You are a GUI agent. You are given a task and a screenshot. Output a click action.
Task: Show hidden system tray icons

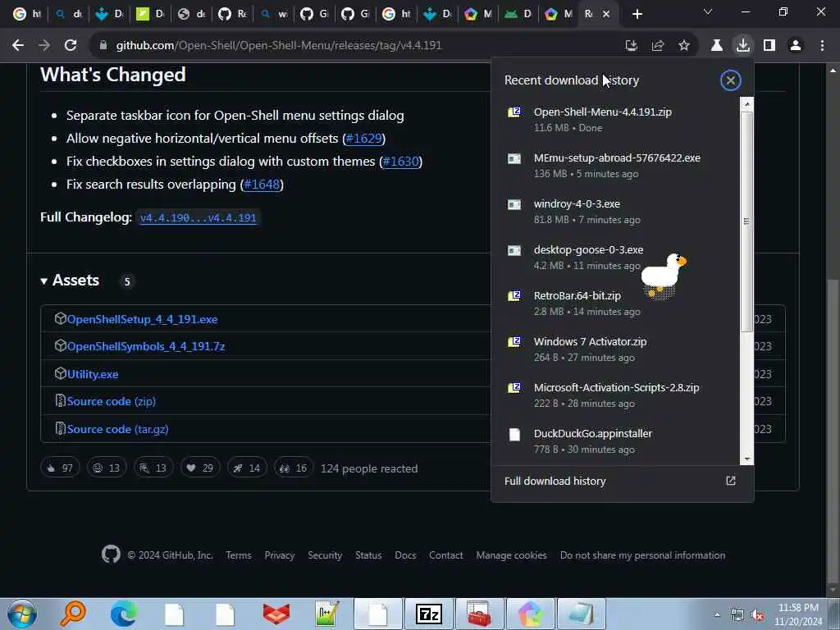[x=717, y=614]
